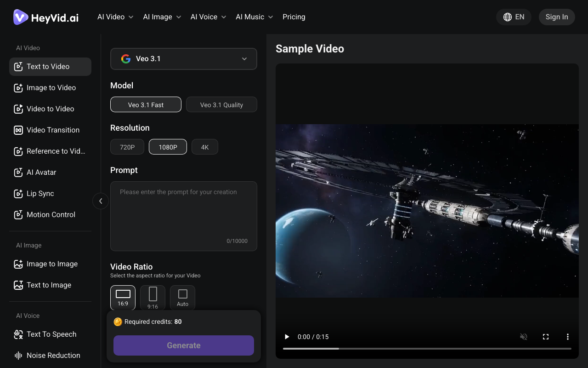This screenshot has width=588, height=368.
Task: Collapse the sidebar with the arrow button
Action: point(101,201)
